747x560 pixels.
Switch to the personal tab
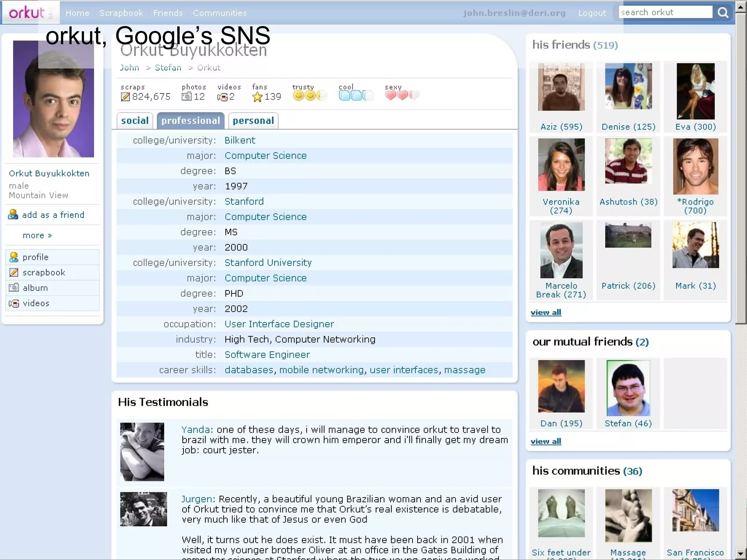(253, 121)
